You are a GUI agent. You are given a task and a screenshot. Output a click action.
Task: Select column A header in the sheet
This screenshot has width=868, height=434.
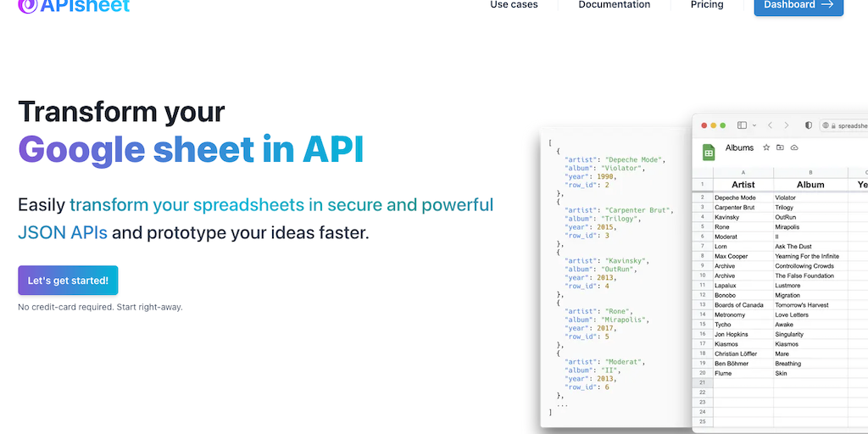point(743,173)
